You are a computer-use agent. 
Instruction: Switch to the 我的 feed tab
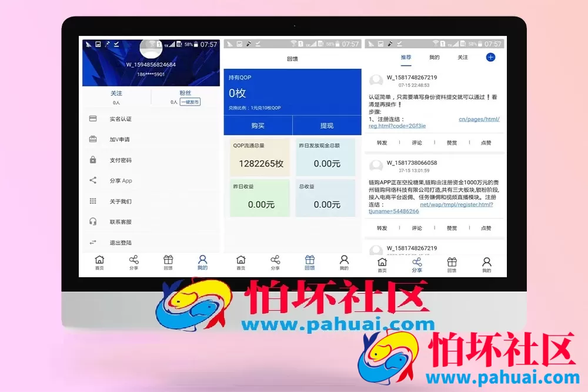tap(435, 58)
